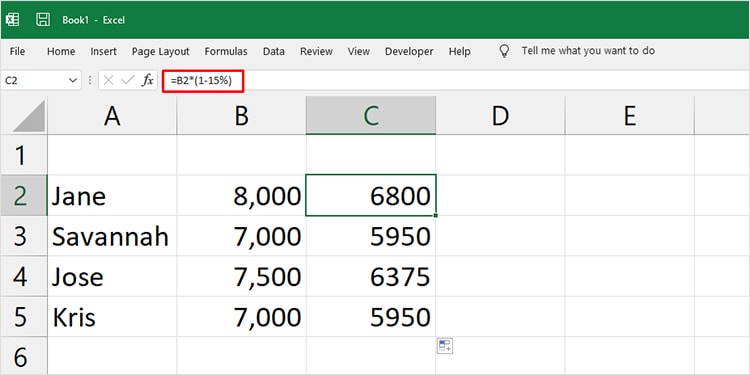This screenshot has width=750, height=375.
Task: Select Savannah's 7,000 cell
Action: click(242, 236)
